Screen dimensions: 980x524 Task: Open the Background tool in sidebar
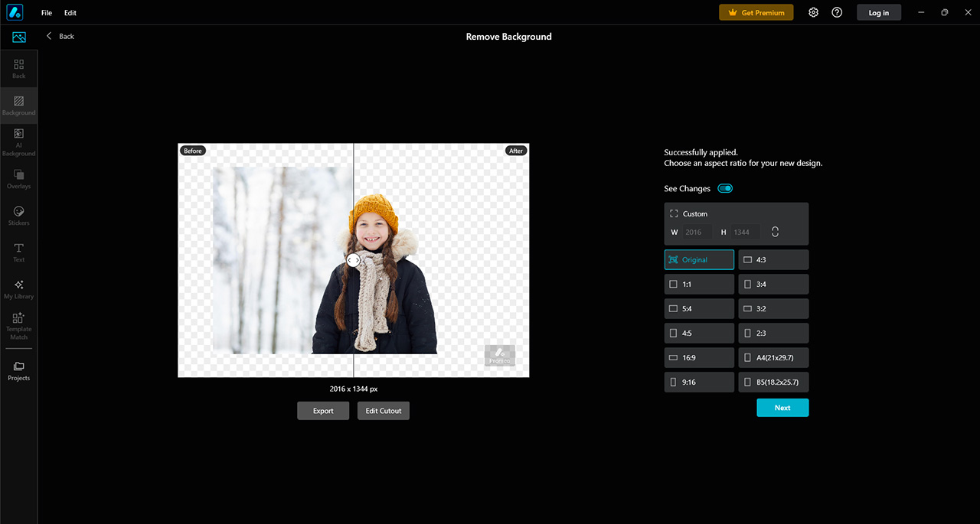(x=18, y=106)
